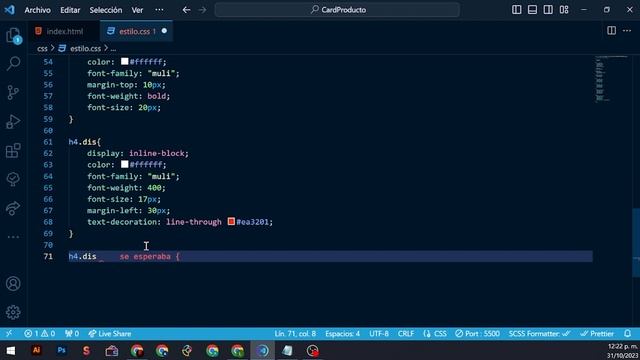
Task: Open the Explorer view in activity bar
Action: click(13, 35)
